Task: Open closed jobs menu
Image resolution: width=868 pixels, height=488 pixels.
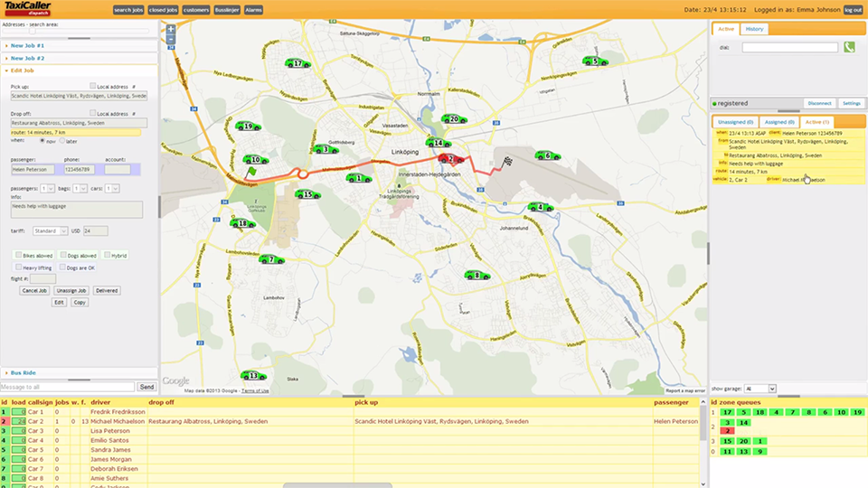Action: click(x=163, y=10)
